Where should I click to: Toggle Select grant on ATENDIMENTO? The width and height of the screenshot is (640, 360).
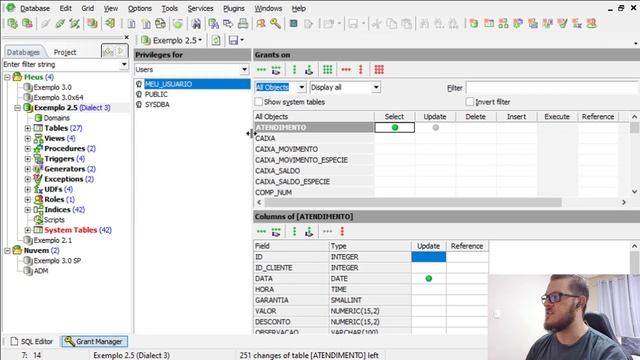tap(395, 127)
